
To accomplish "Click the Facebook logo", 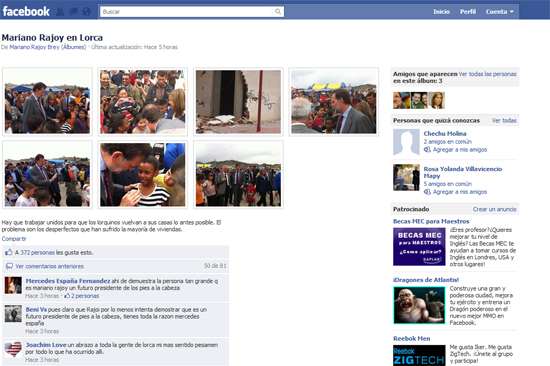I will [x=26, y=11].
